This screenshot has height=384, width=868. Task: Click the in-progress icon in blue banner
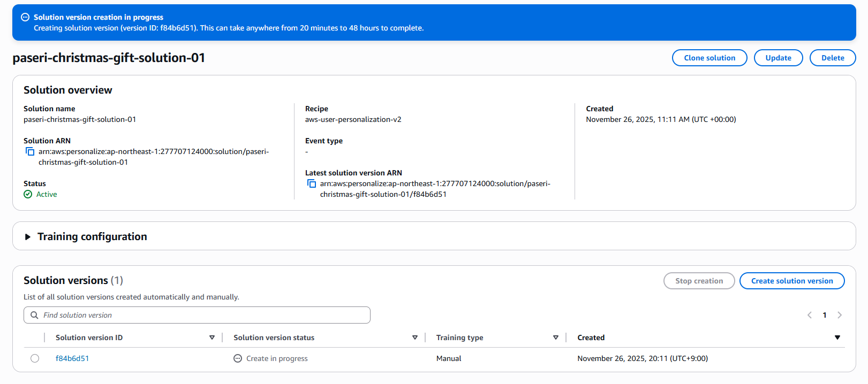25,17
